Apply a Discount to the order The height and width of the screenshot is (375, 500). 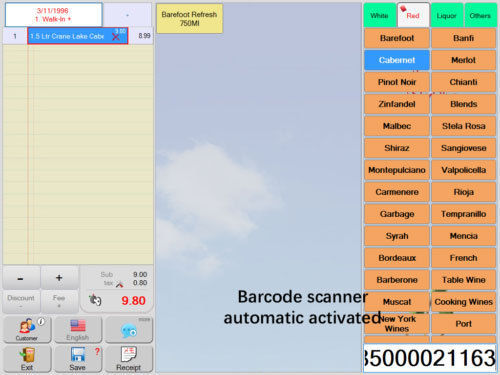click(21, 301)
